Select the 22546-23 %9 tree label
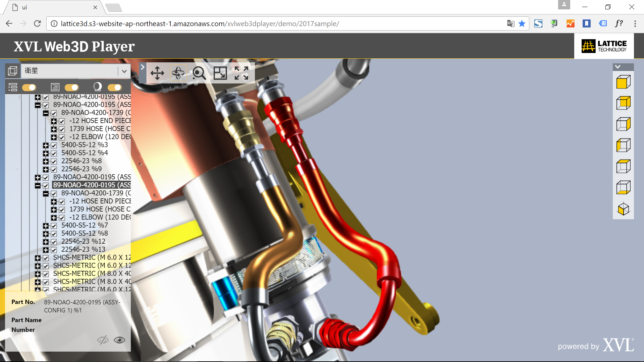 tap(82, 169)
